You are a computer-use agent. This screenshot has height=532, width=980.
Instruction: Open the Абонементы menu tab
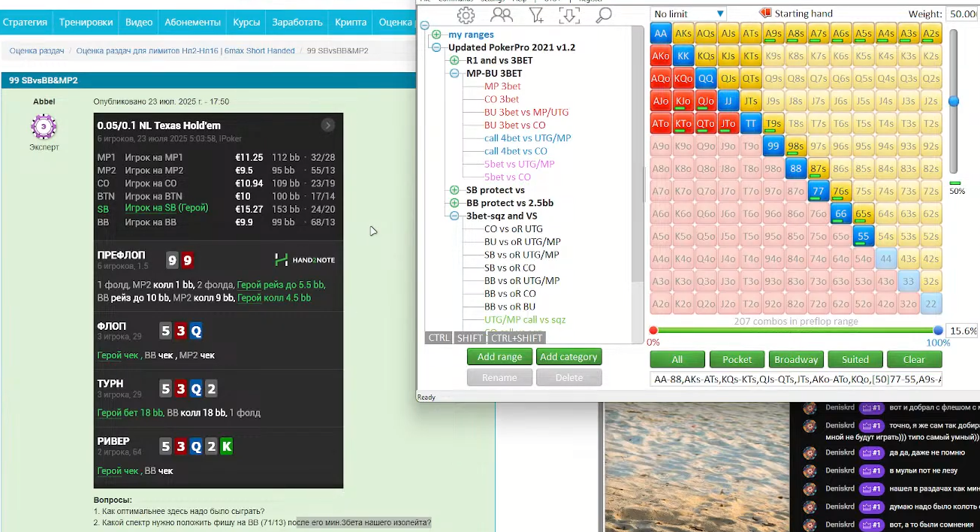point(193,22)
